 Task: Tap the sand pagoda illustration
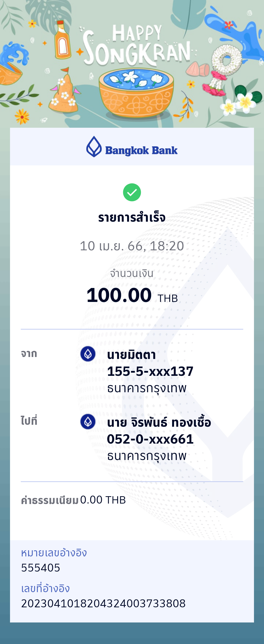tap(65, 92)
